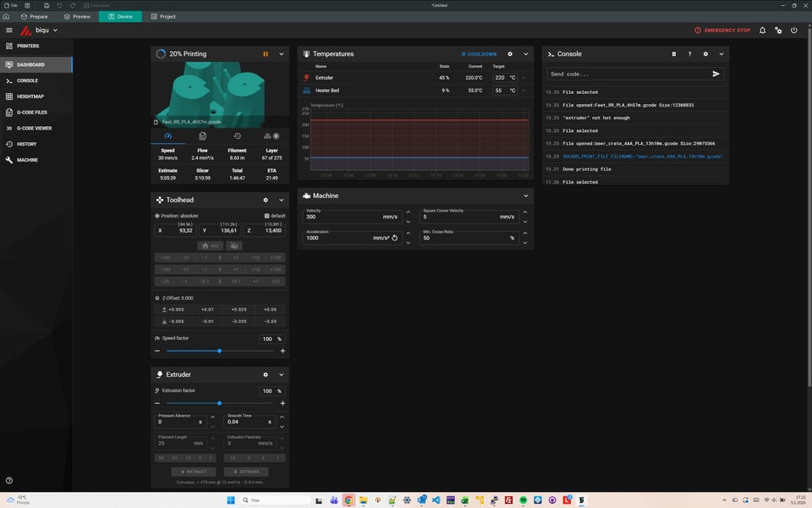Collapse the Toolhead panel
This screenshot has width=812, height=508.
(x=282, y=200)
